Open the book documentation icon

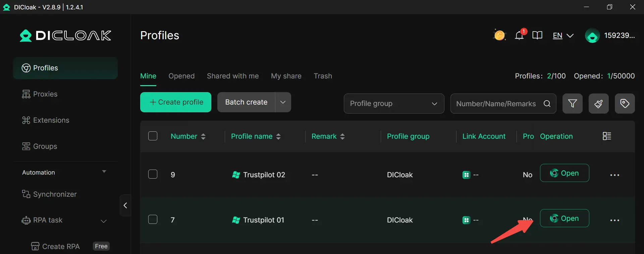tap(537, 35)
